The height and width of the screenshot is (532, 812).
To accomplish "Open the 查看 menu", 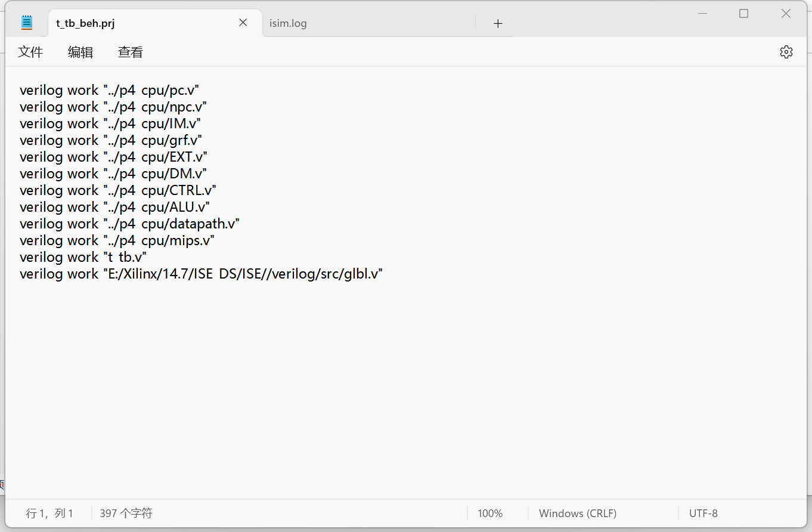I will coord(131,52).
